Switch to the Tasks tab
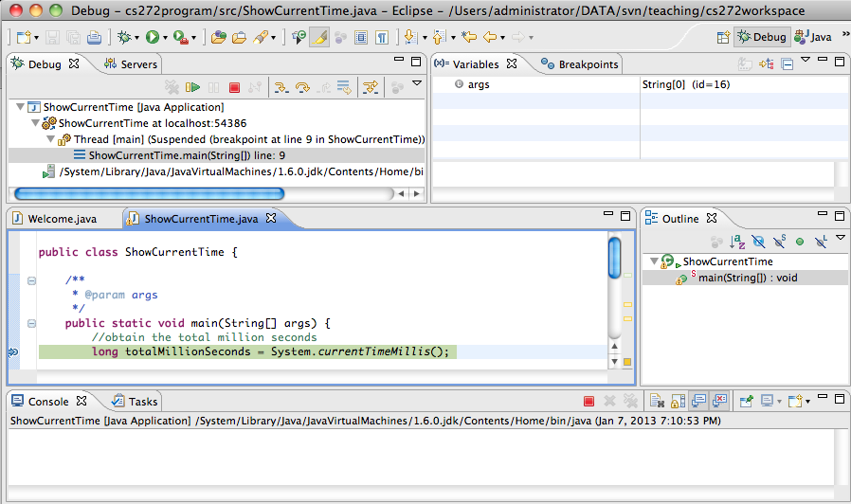Image resolution: width=851 pixels, height=504 pixels. [x=135, y=402]
